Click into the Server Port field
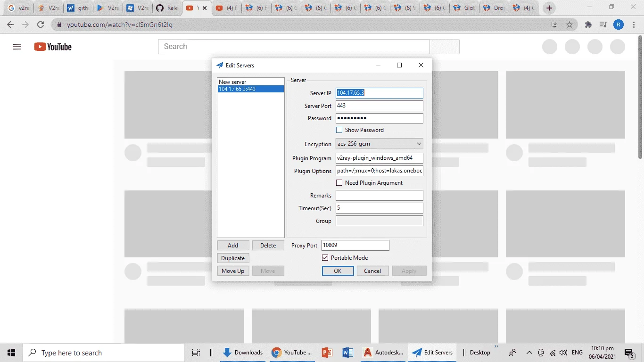644x362 pixels. 380,106
